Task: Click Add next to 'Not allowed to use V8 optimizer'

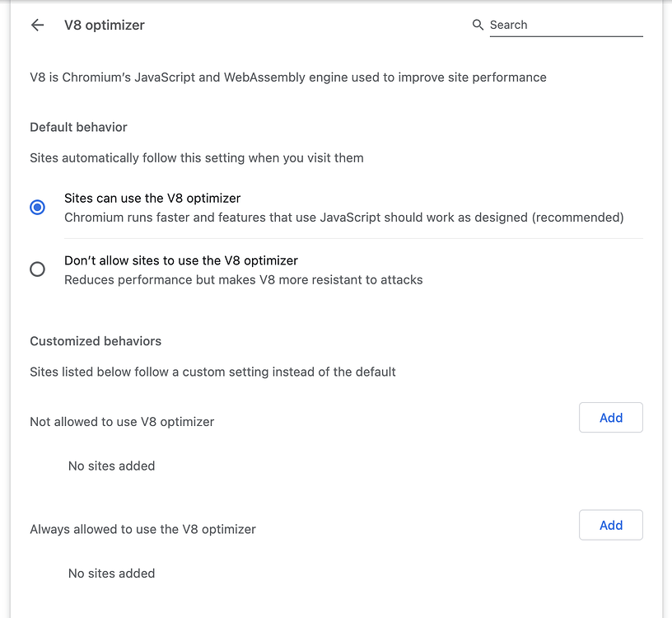Action: tap(610, 417)
